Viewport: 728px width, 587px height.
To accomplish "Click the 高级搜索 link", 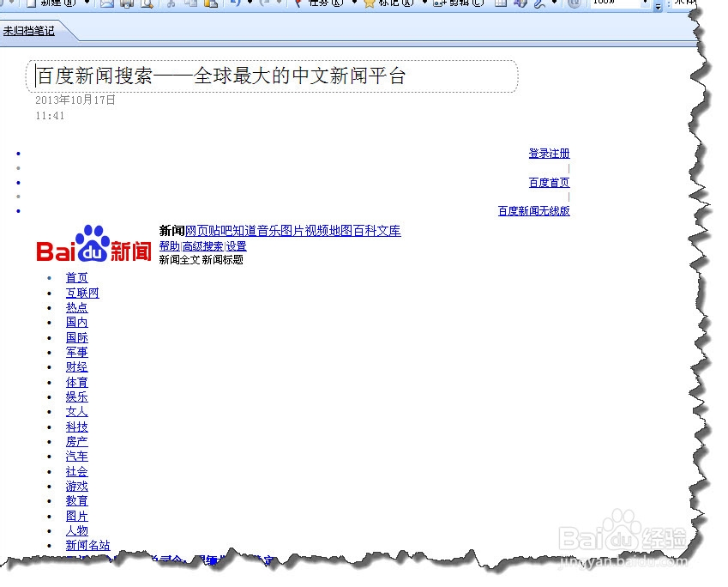I will (x=203, y=246).
